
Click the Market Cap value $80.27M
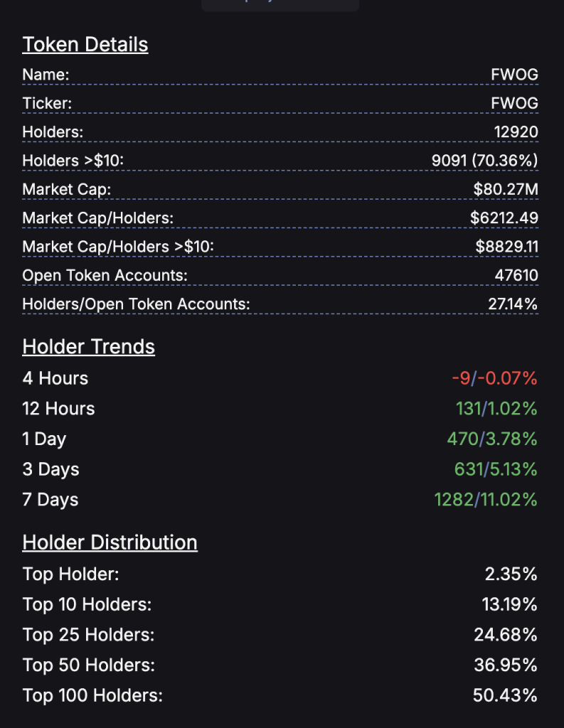point(505,189)
